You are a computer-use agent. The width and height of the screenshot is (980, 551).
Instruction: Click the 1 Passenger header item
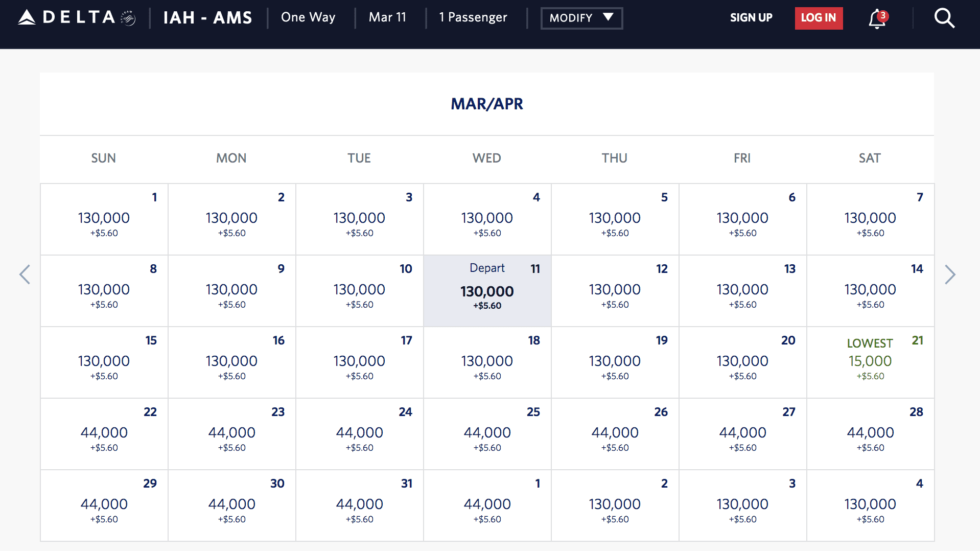click(473, 17)
